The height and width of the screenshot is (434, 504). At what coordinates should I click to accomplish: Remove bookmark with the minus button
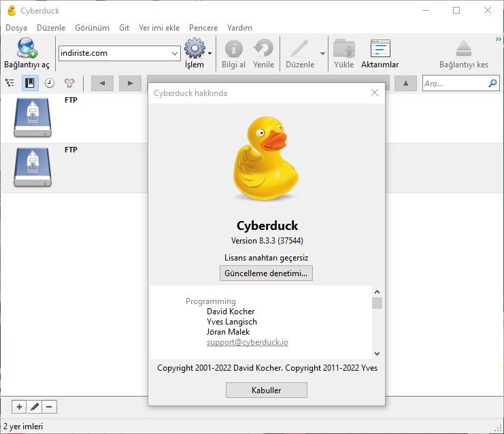coord(49,407)
